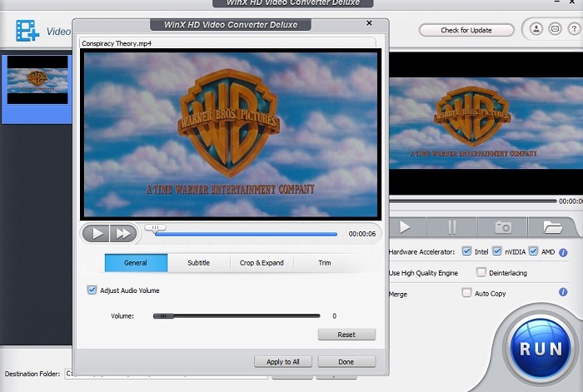Screen dimensions: 583x392
Task: Click the add Video icon in toolbar
Action: click(x=27, y=31)
